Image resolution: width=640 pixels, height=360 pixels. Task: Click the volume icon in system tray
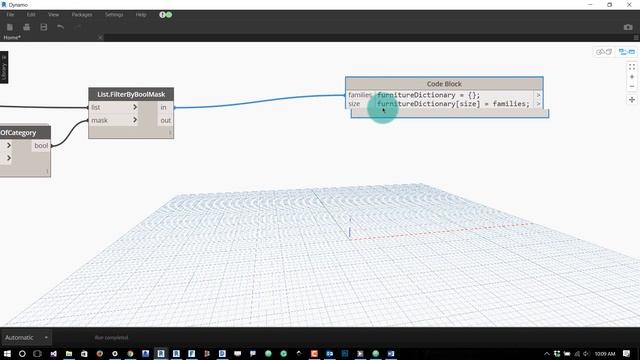(x=587, y=353)
